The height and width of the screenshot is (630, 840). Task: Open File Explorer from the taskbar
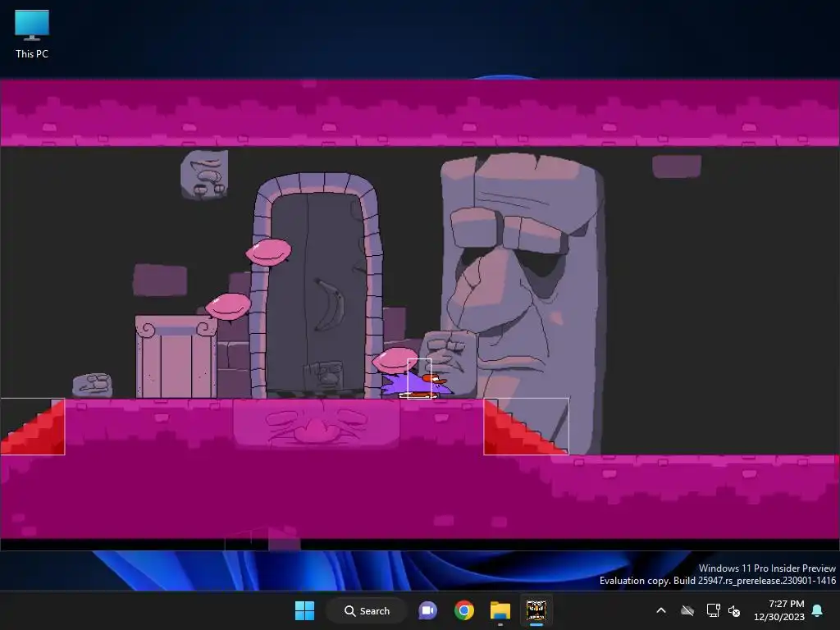(x=500, y=610)
